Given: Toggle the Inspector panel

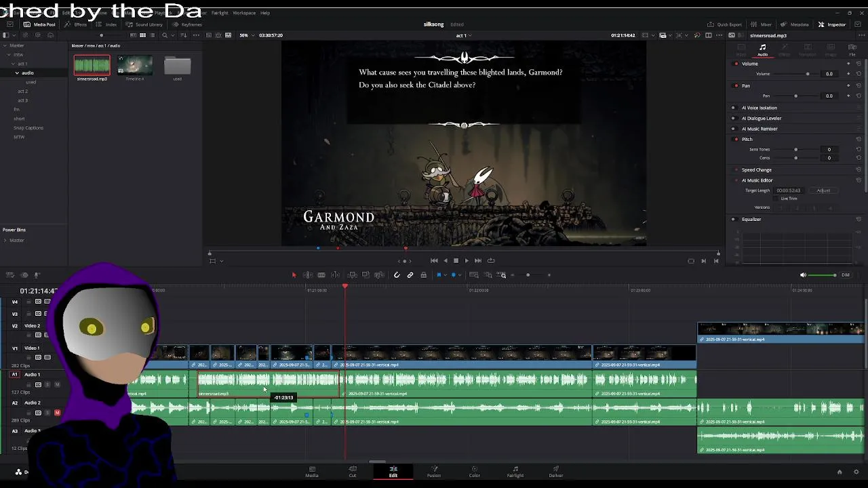Looking at the screenshot, I should point(832,24).
